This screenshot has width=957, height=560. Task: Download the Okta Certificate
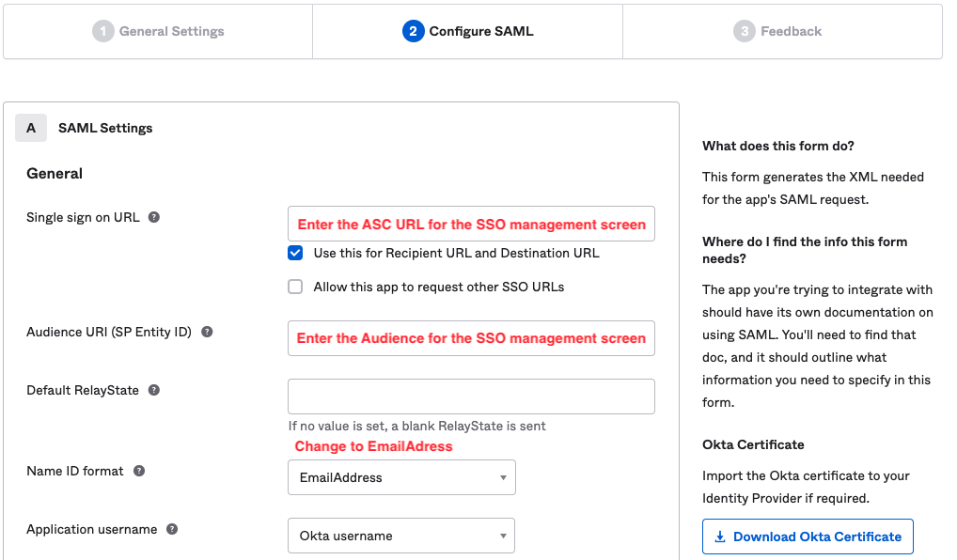(x=808, y=537)
